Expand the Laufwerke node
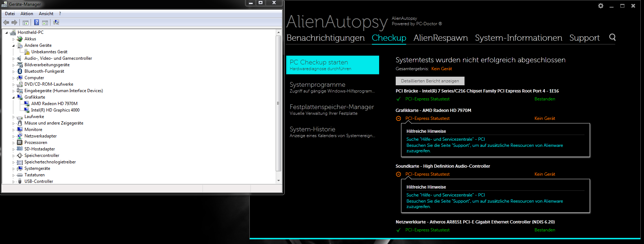The height and width of the screenshot is (244, 644). (x=14, y=117)
